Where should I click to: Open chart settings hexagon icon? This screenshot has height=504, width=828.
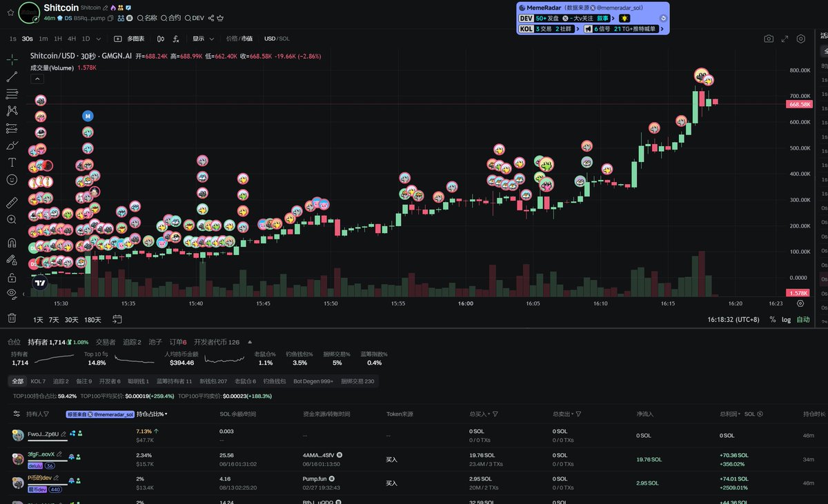(801, 39)
